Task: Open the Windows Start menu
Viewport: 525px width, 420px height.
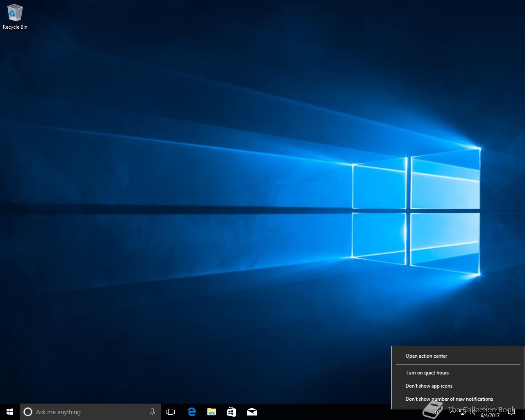Action: (10, 412)
